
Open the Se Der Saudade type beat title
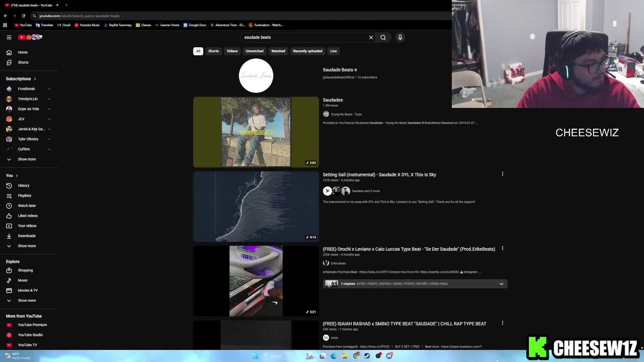(409, 249)
